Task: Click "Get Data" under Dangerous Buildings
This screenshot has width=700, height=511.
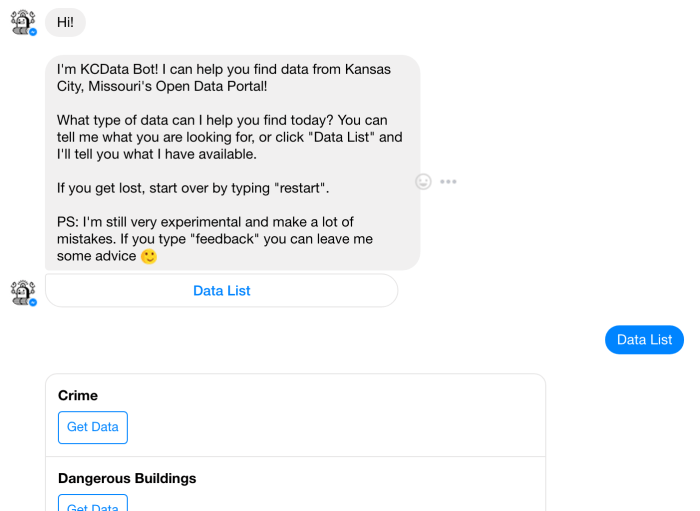Action: (x=92, y=504)
